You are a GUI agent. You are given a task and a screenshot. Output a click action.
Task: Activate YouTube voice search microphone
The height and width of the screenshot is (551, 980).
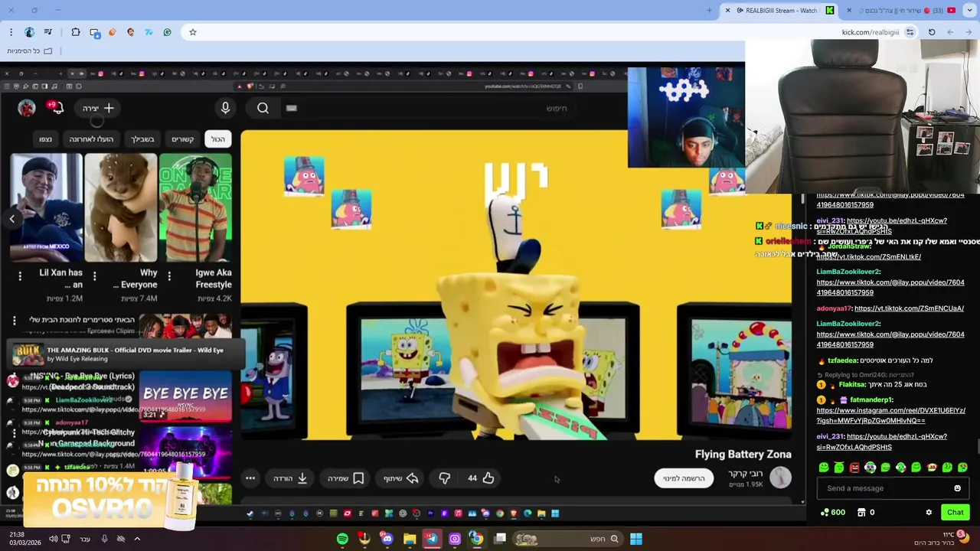[225, 108]
